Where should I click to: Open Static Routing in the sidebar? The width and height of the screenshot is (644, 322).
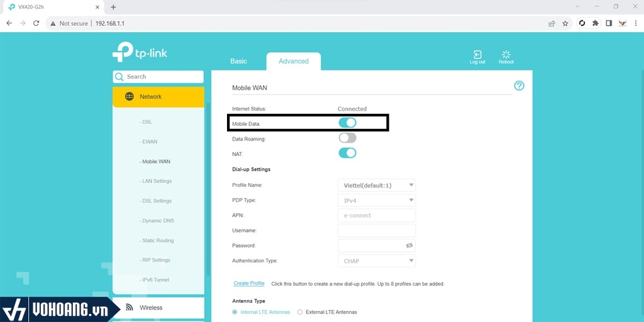tap(157, 240)
